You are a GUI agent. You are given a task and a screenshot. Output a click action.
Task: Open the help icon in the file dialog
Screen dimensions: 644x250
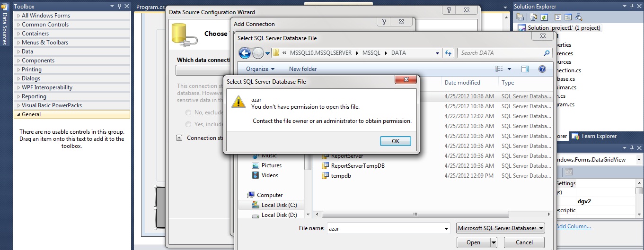tap(542, 69)
